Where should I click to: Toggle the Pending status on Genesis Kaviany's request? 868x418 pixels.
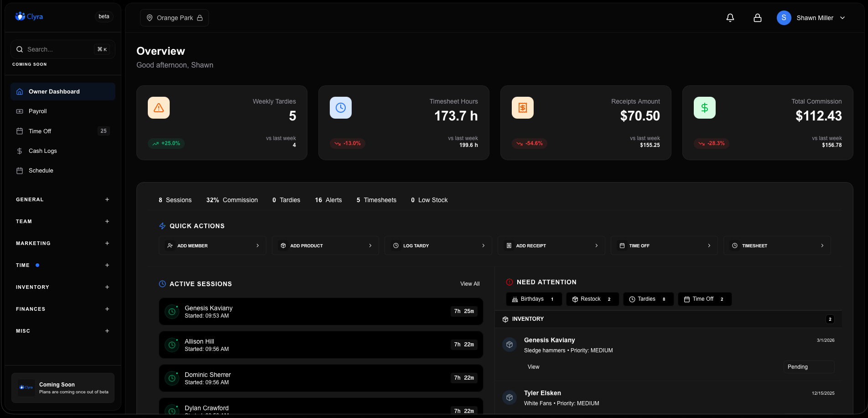(x=809, y=366)
